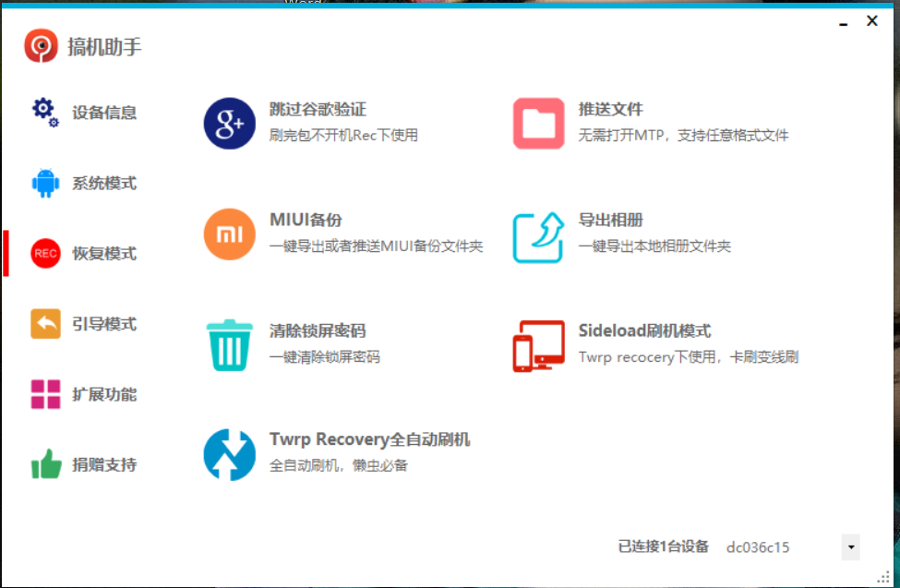Click the Android icon beside 系统模式
This screenshot has height=588, width=900.
44,183
